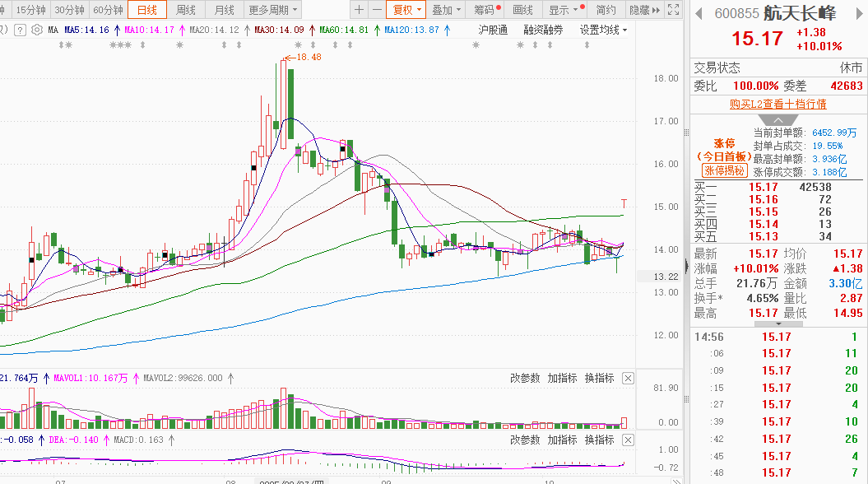Screen dimensions: 868x484
Task: Click the 600855 航天长峰 stock title
Action: click(775, 13)
